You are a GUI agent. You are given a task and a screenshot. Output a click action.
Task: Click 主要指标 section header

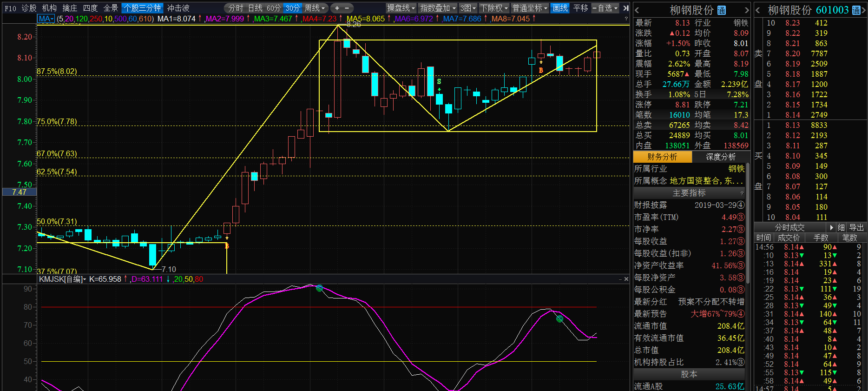(689, 193)
